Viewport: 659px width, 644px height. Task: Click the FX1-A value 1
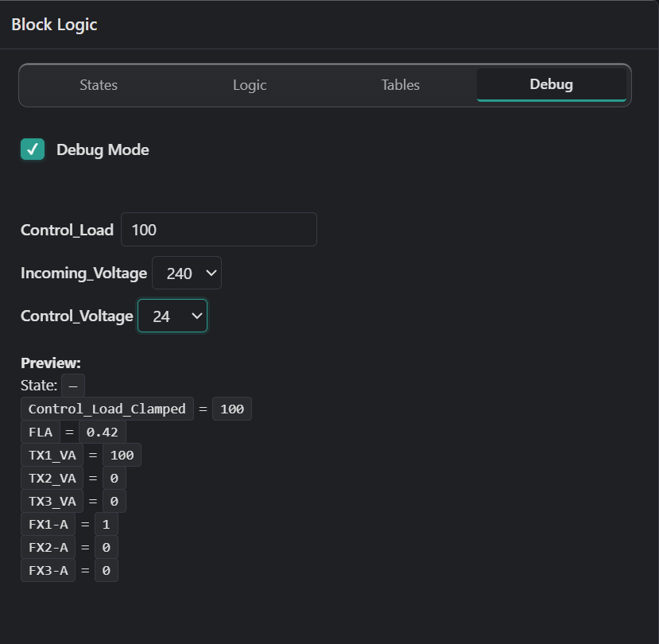pyautogui.click(x=107, y=524)
